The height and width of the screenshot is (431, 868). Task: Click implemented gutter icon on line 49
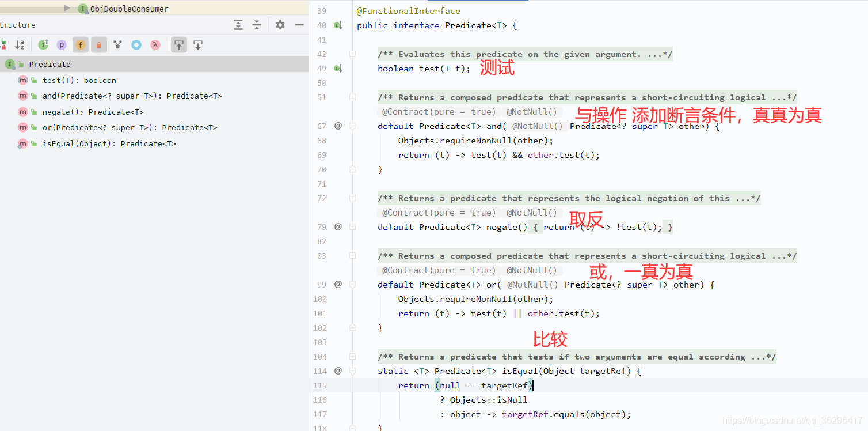[338, 69]
